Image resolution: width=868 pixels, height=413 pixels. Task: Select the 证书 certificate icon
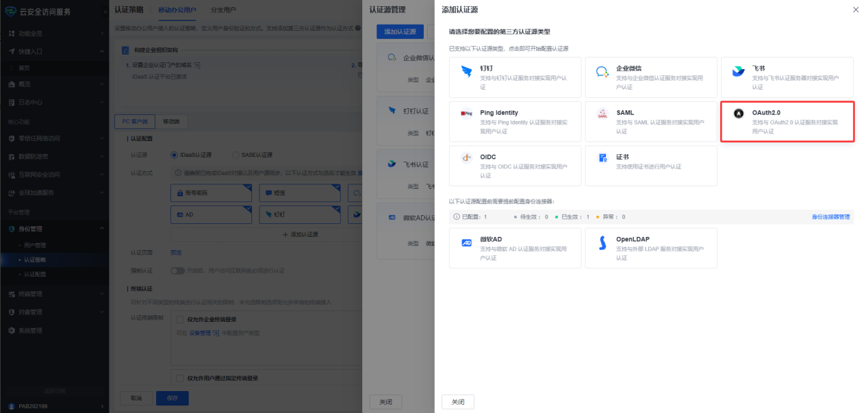coord(602,158)
